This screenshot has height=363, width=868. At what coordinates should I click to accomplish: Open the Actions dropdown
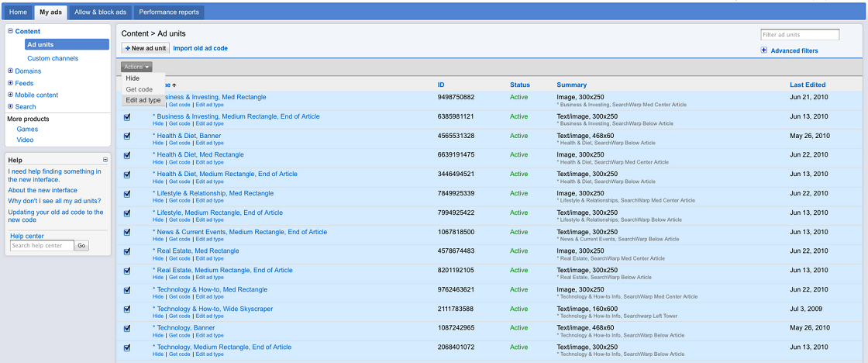coord(136,67)
